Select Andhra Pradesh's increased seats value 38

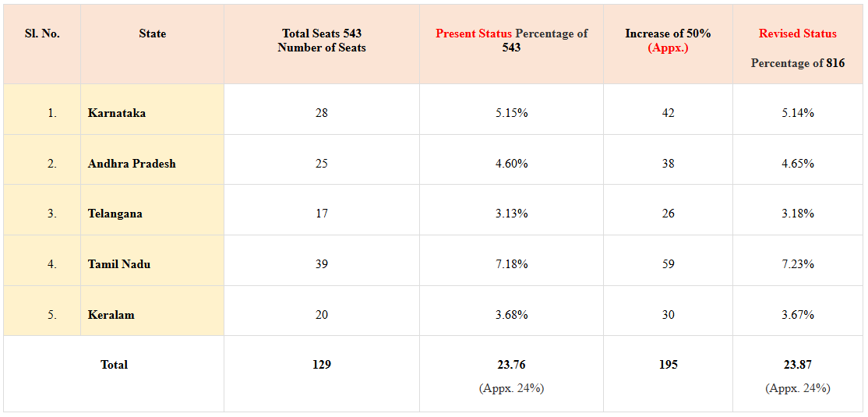pos(668,164)
